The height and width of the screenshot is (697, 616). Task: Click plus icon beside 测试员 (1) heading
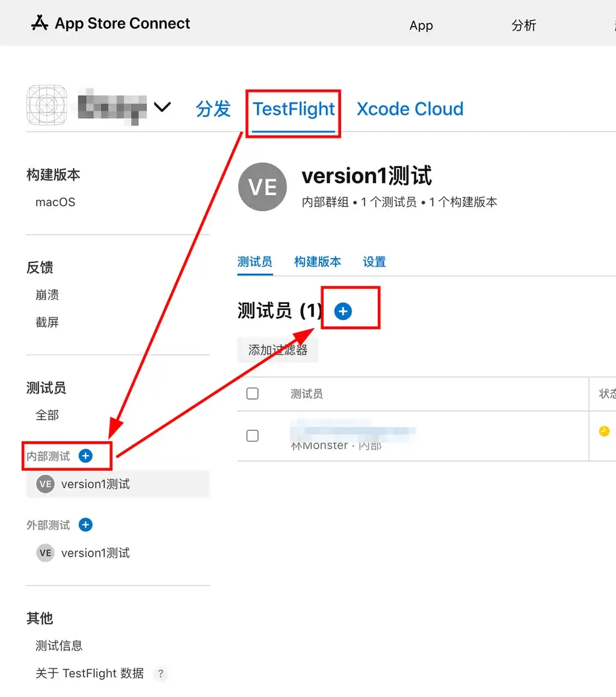click(343, 311)
